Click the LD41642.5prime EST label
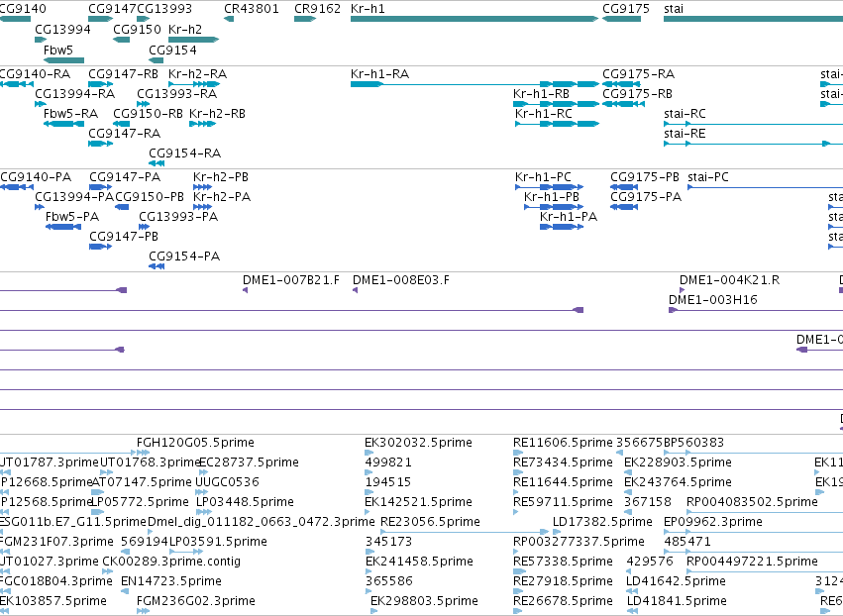 point(677,581)
